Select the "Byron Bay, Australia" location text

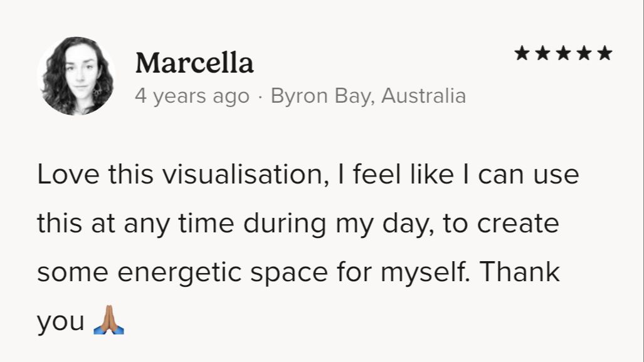[x=368, y=96]
